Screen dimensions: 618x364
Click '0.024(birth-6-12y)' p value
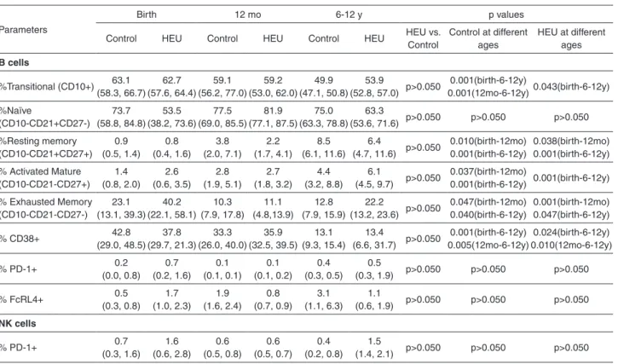coord(571,232)
